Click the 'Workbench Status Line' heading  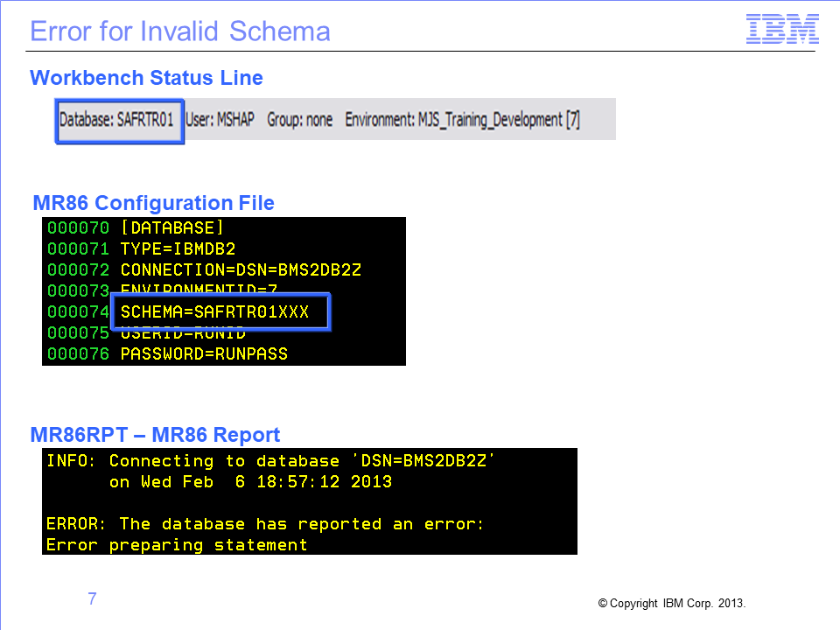tap(146, 78)
